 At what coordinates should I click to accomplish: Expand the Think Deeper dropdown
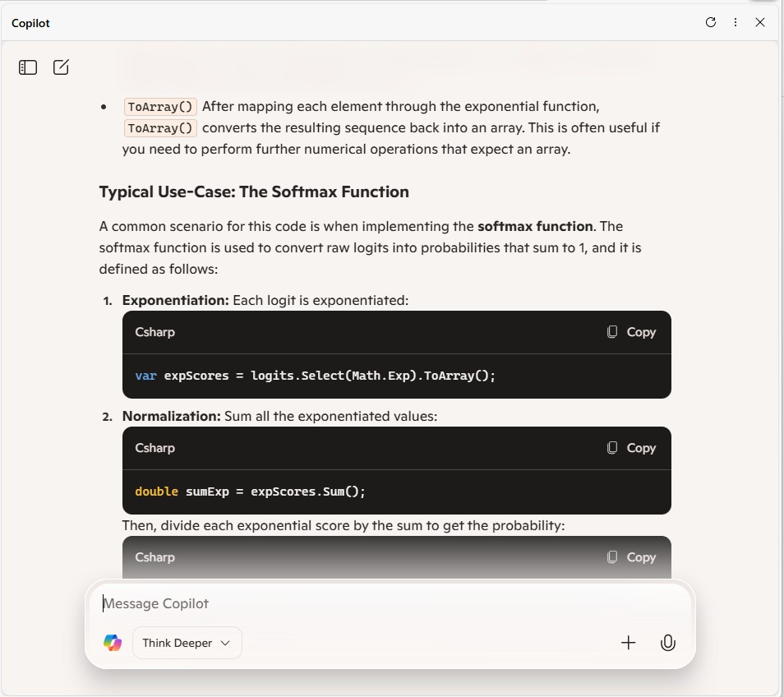(x=187, y=643)
